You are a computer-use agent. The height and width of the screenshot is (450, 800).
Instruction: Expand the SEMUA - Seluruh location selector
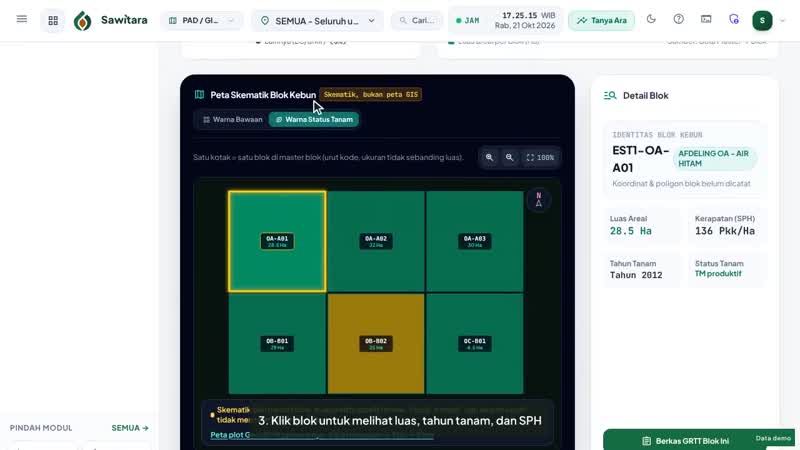click(x=318, y=21)
